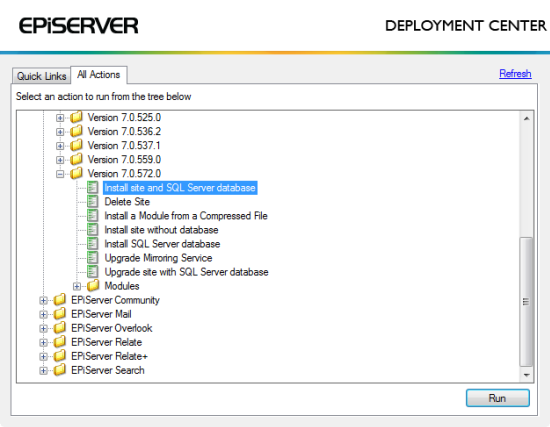Click the Version 7.0.559.0 folder icon
This screenshot has height=427, width=550.
(x=76, y=159)
